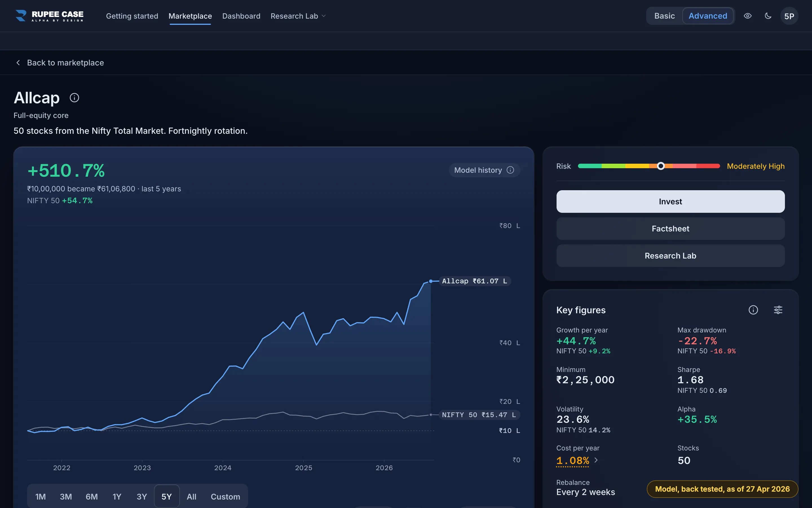Select the 6M time range
This screenshot has height=508, width=812.
[x=92, y=496]
